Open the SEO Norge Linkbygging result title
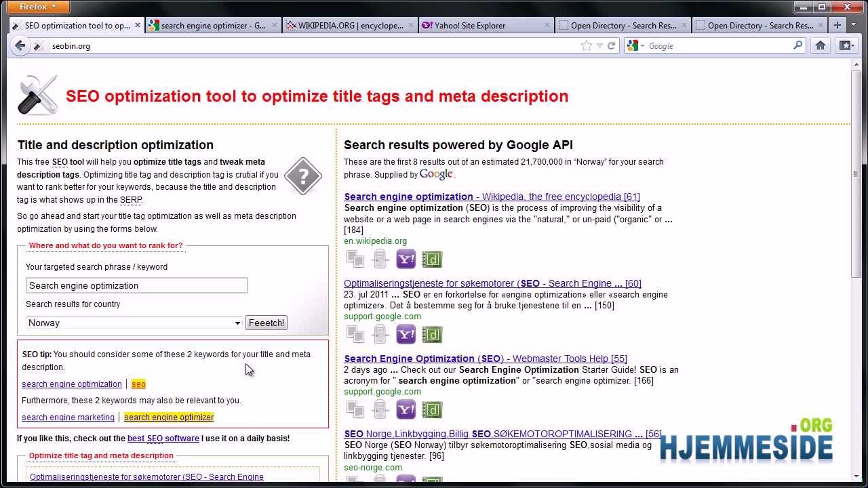 click(x=502, y=434)
